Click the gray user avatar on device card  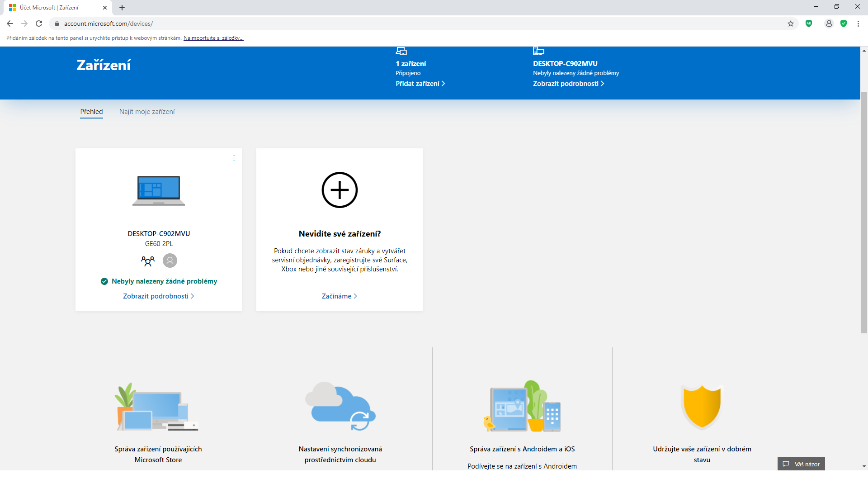(170, 261)
